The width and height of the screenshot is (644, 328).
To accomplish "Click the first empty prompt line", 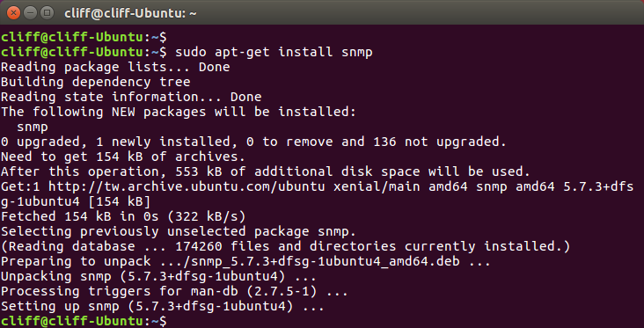I will [x=84, y=37].
